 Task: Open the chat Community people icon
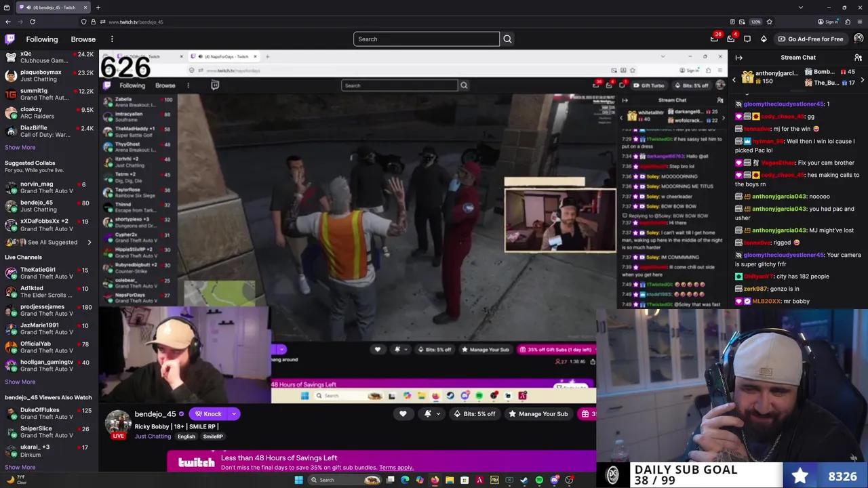(x=858, y=58)
